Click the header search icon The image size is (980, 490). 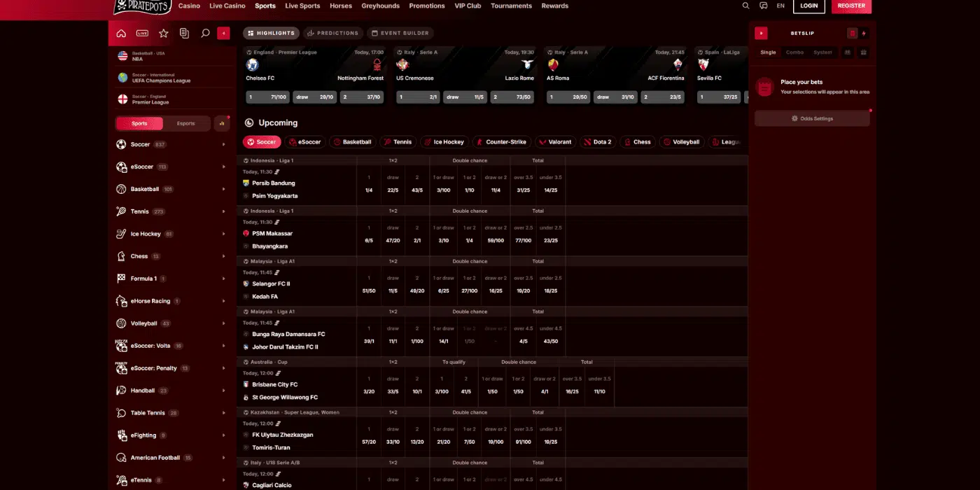tap(745, 6)
